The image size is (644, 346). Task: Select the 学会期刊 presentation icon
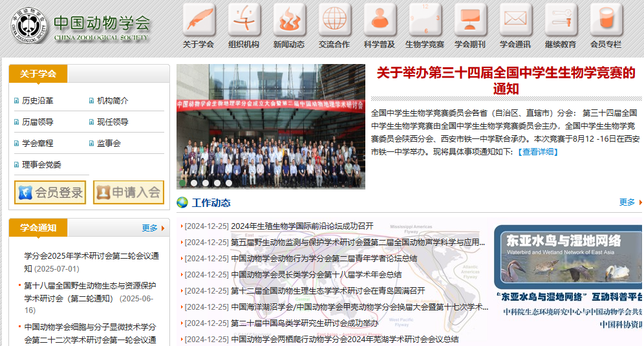tap(470, 20)
